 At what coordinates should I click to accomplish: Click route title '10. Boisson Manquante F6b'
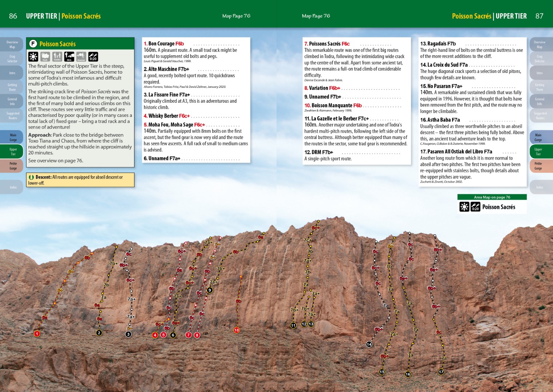point(333,105)
